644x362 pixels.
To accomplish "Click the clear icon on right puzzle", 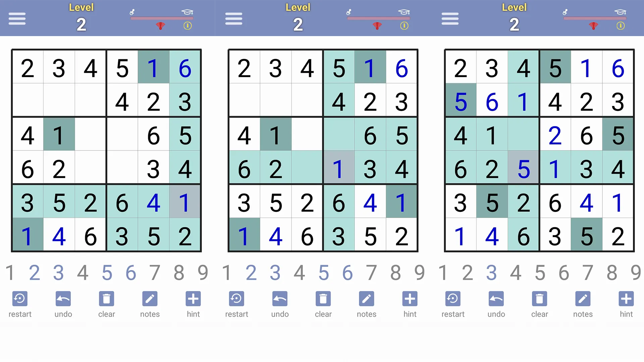I will point(539,299).
